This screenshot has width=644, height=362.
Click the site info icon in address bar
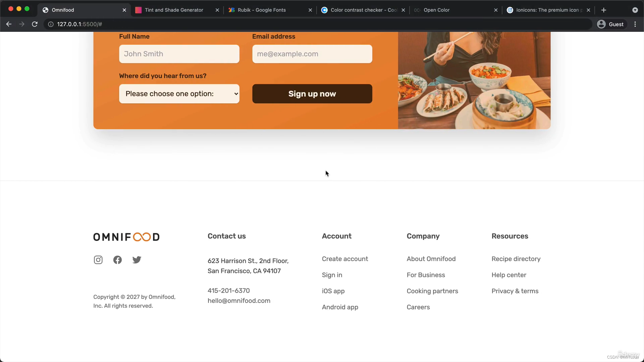pyautogui.click(x=51, y=24)
